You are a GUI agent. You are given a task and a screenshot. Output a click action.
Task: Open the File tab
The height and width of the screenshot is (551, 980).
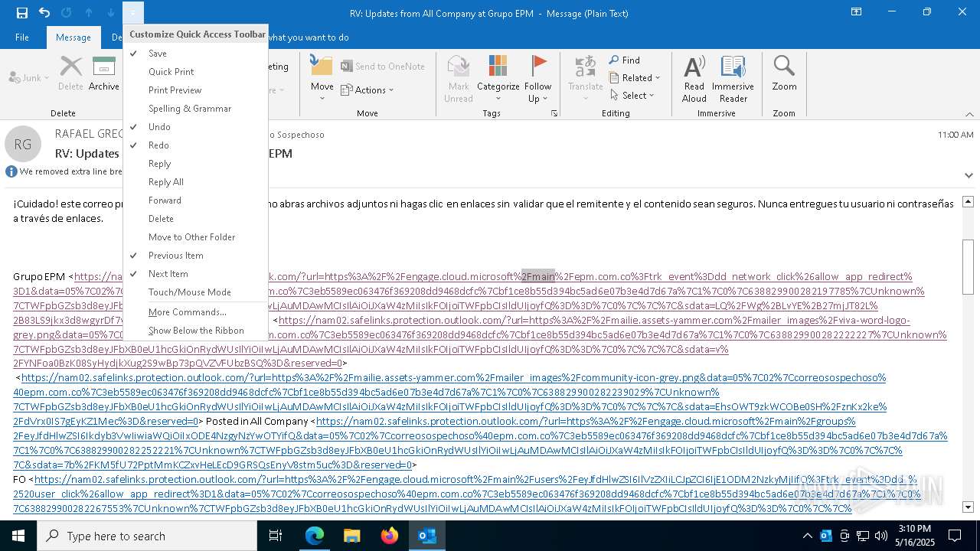click(x=22, y=37)
